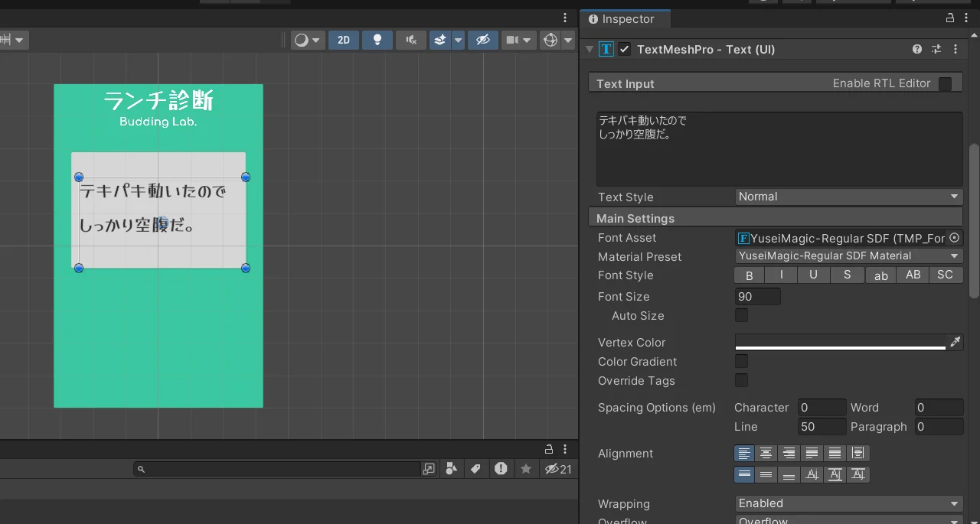This screenshot has height=524, width=980.
Task: Open draw mode shading dropdown
Action: [308, 40]
